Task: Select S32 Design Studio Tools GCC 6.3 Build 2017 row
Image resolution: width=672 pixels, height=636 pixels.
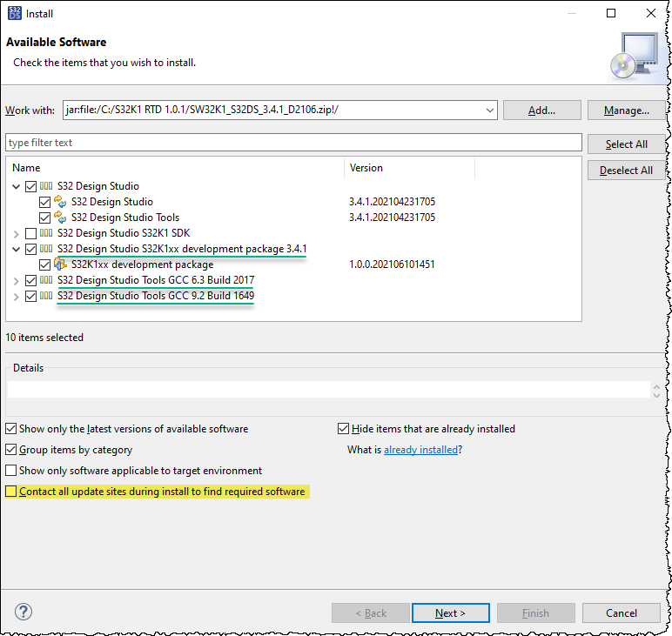Action: click(156, 280)
